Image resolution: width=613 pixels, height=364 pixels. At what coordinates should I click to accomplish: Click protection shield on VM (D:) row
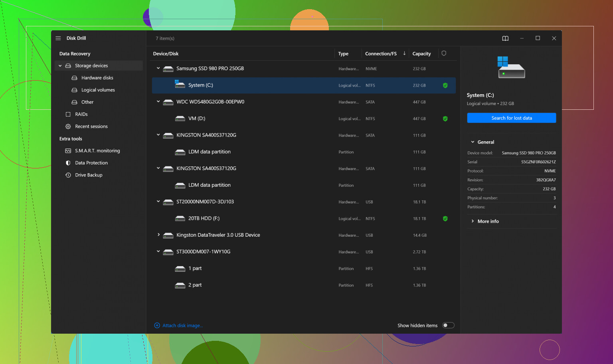tap(445, 119)
